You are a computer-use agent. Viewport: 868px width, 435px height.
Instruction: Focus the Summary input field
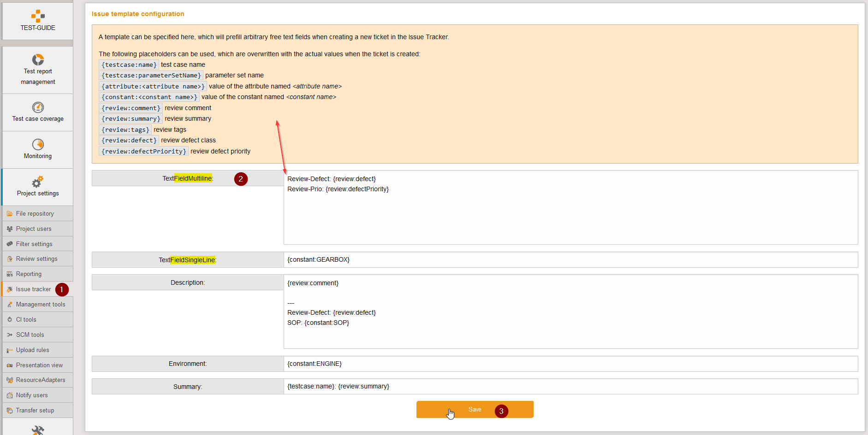pyautogui.click(x=570, y=387)
